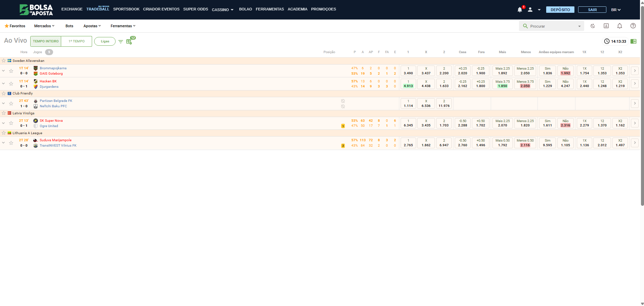
Task: Open CRIADOR EVENTOS in the navigation
Action: click(161, 9)
